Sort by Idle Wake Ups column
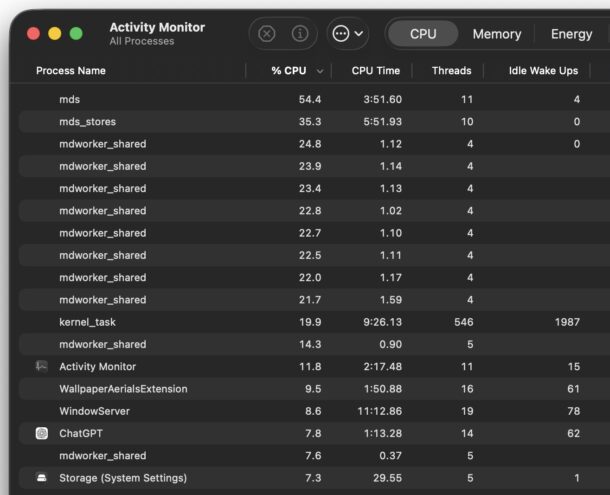 (543, 71)
